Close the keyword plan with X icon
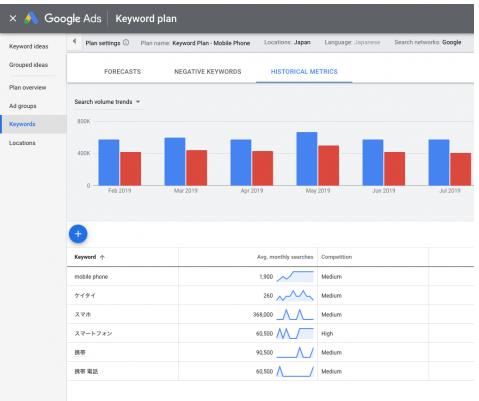 click(x=13, y=18)
